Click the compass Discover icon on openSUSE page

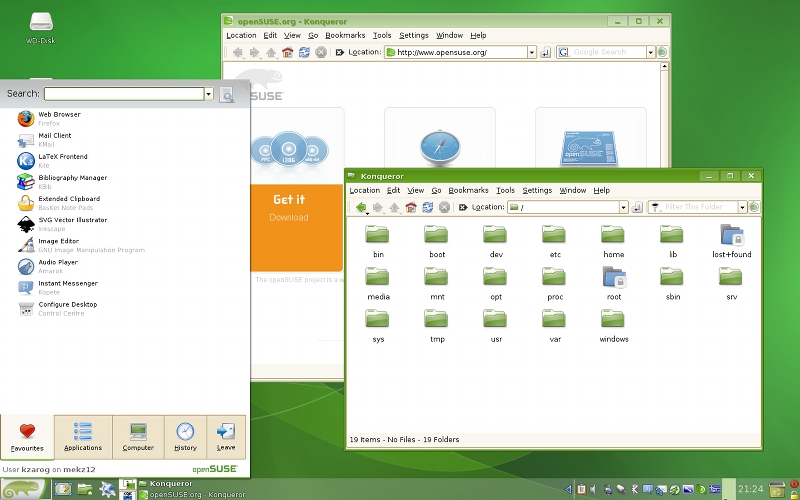(440, 147)
